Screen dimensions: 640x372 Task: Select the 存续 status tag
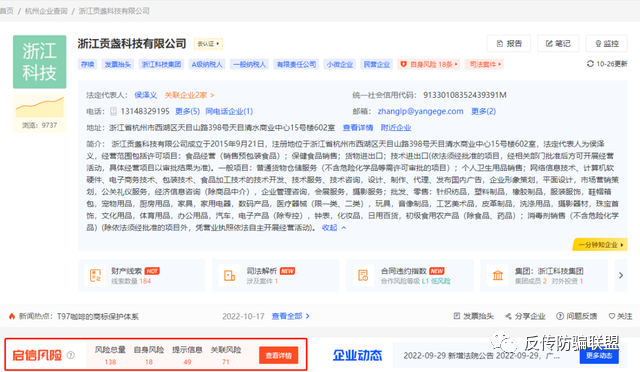tap(87, 64)
